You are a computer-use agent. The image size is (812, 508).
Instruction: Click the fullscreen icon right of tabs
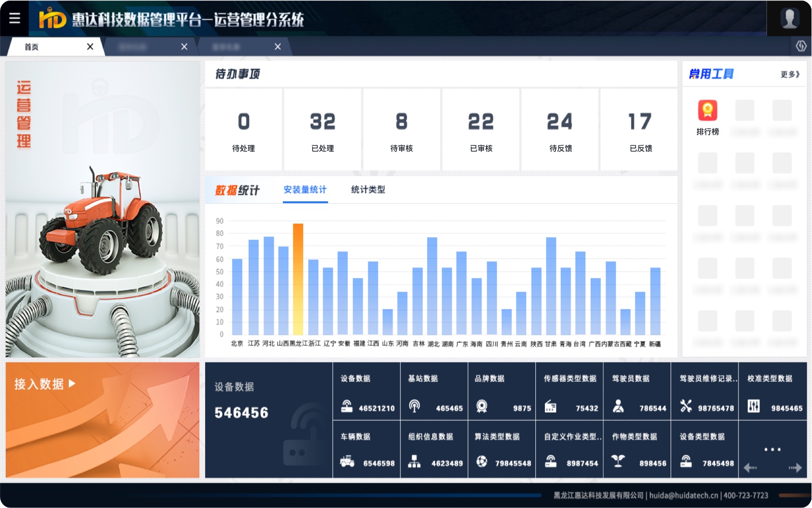pyautogui.click(x=801, y=46)
